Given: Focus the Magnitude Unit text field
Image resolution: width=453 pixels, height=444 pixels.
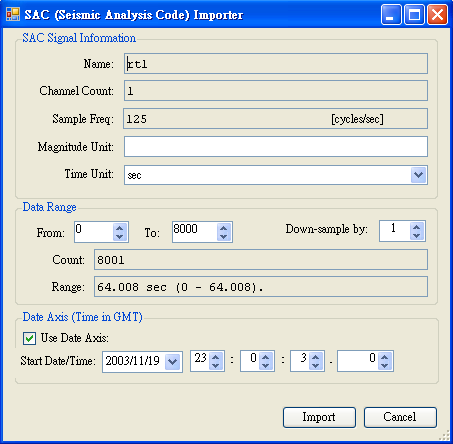Looking at the screenshot, I should 276,146.
